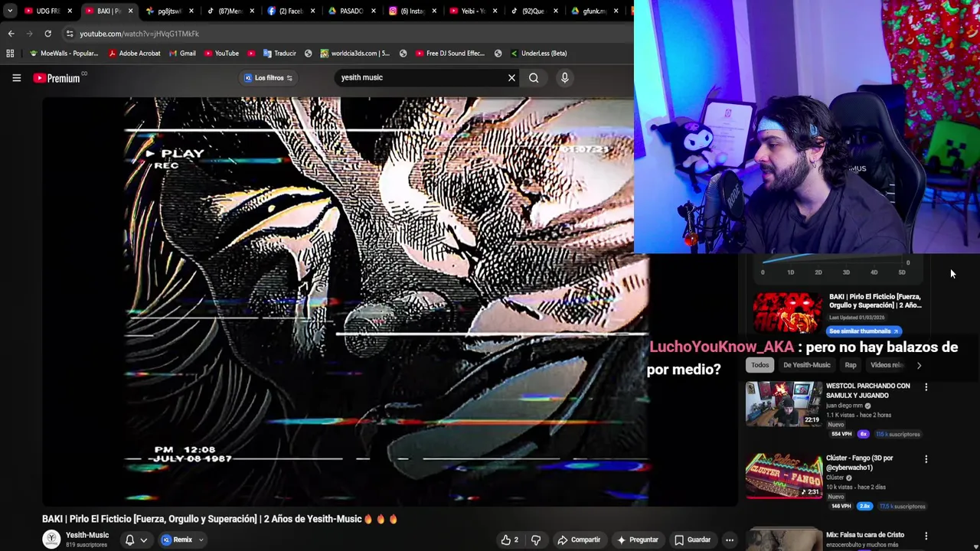Open options menu for the Clúster - Fango video

point(926,459)
